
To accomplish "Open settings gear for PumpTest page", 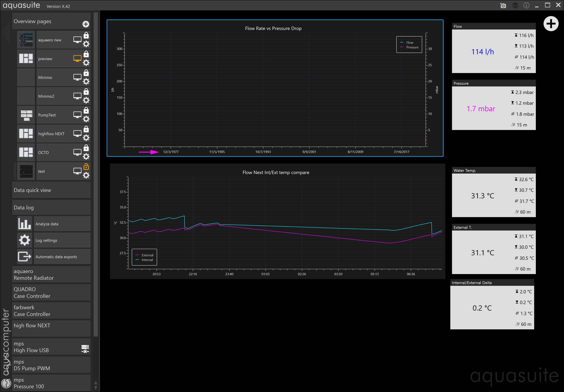I will coord(86,119).
